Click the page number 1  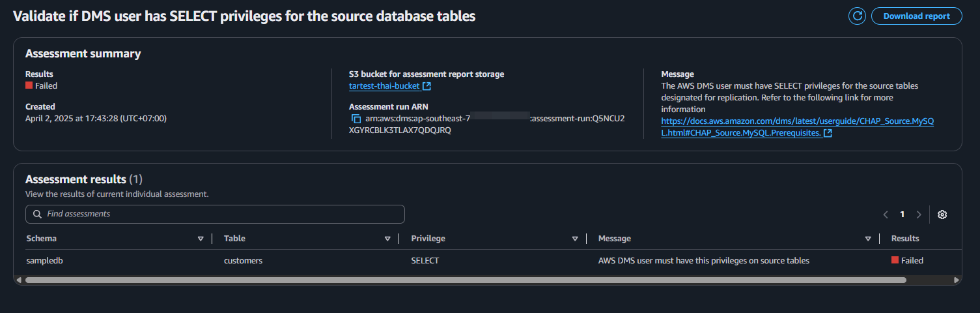click(x=903, y=215)
